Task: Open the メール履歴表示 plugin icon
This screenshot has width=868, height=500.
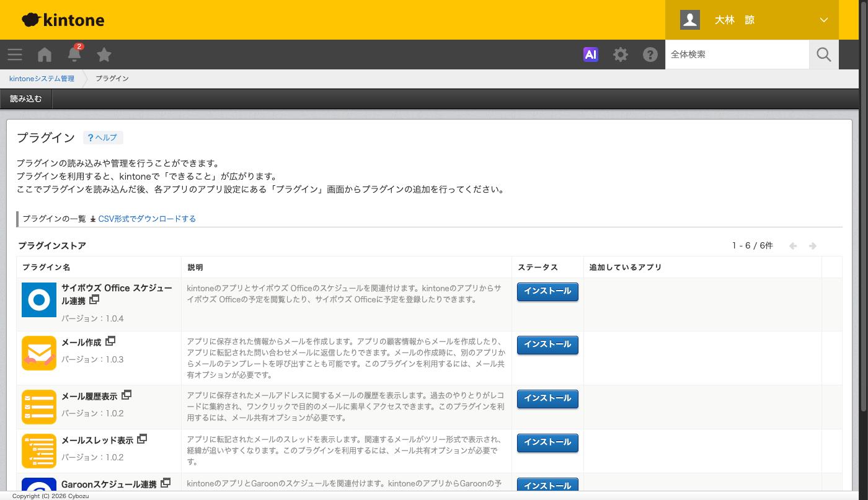Action: coord(39,407)
